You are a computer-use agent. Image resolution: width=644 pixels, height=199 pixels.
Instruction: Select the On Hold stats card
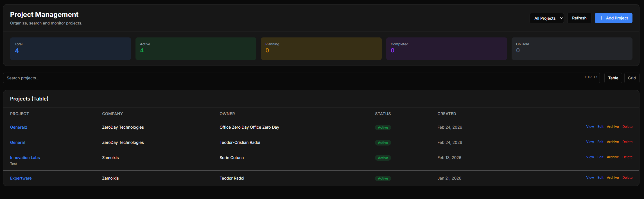572,48
